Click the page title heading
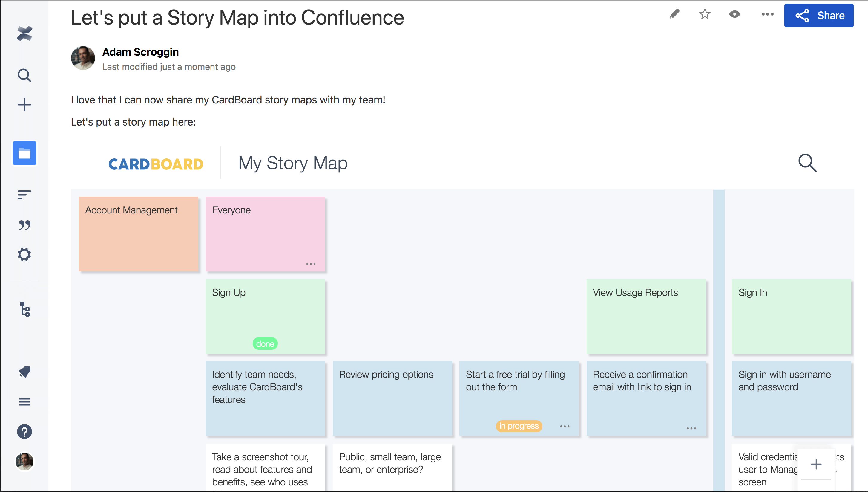Screen dimensions: 868x492 [237, 18]
